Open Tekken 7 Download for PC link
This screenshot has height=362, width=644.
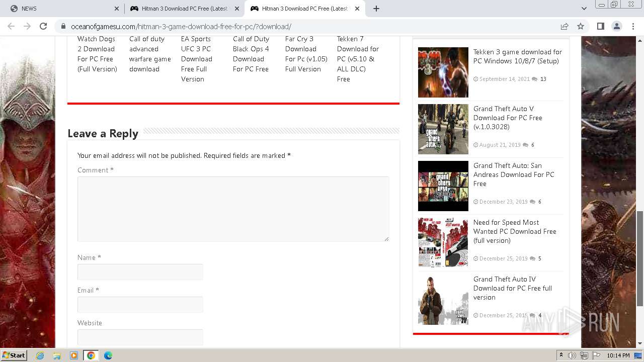point(358,59)
